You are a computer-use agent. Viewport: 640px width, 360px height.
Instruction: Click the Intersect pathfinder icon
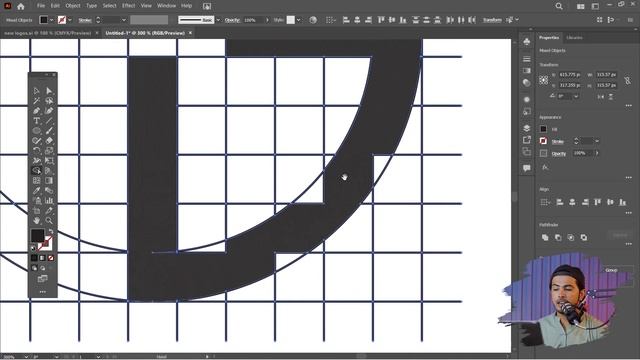tap(571, 237)
